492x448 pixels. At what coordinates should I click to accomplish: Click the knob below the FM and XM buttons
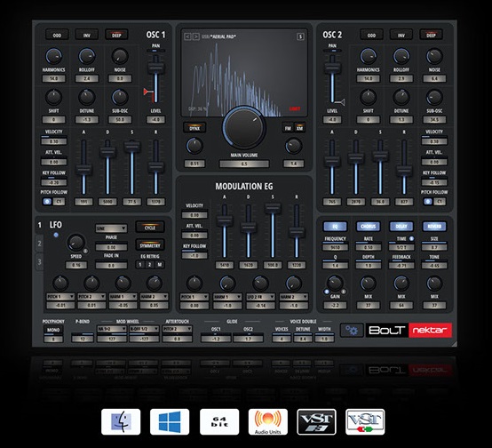(x=293, y=146)
